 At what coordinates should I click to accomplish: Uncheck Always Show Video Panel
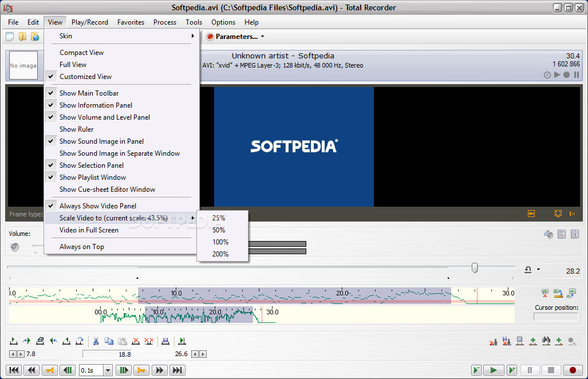point(122,206)
